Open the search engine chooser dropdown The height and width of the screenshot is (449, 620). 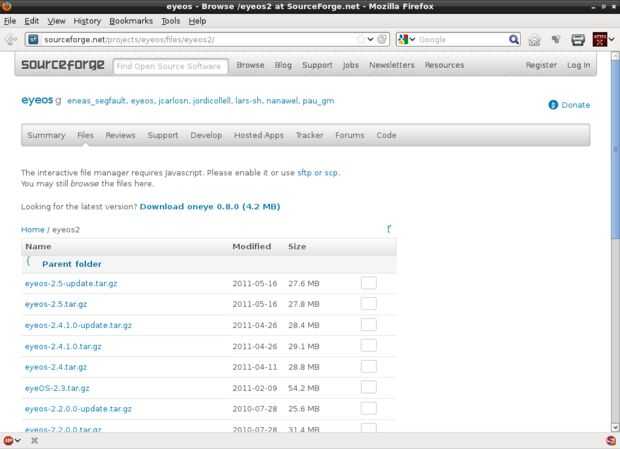(x=412, y=39)
